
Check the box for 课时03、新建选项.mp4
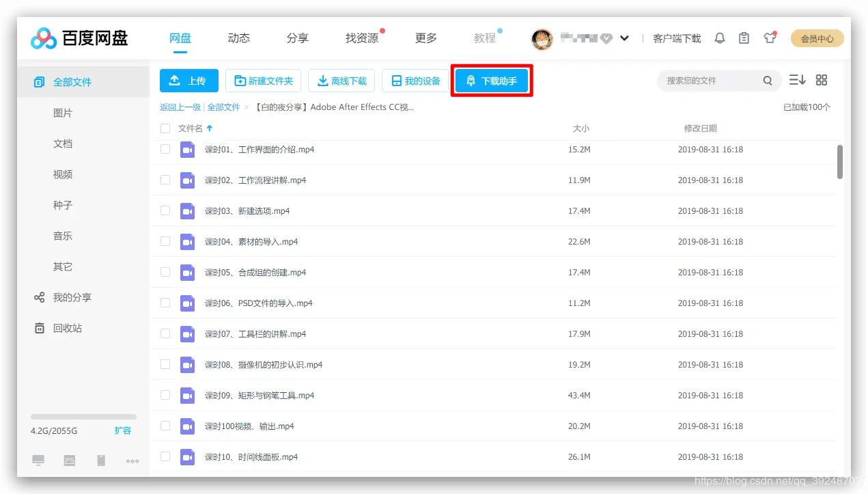(x=165, y=210)
